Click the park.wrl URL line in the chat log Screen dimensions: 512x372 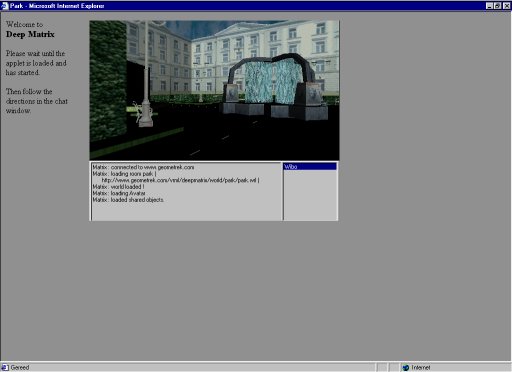click(180, 180)
